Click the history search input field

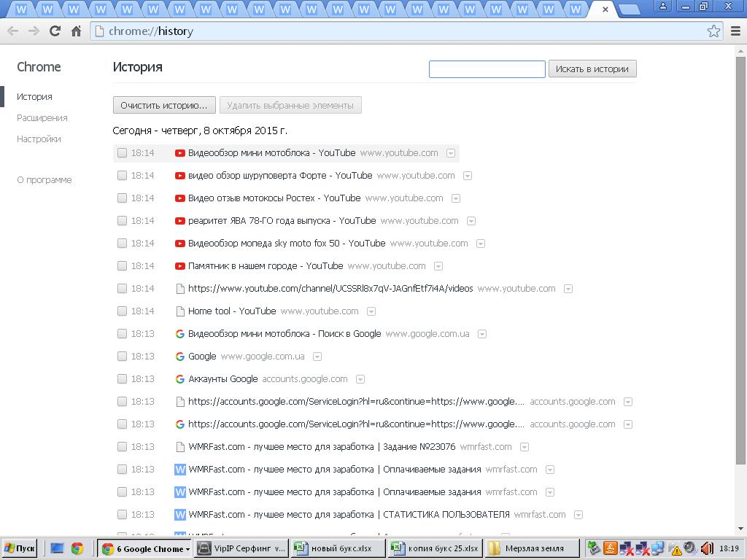(x=487, y=69)
